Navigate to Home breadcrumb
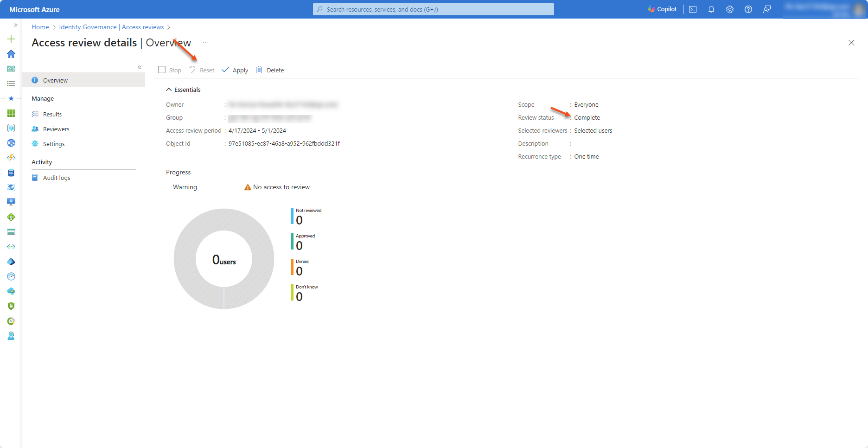Image resolution: width=868 pixels, height=448 pixels. click(40, 27)
